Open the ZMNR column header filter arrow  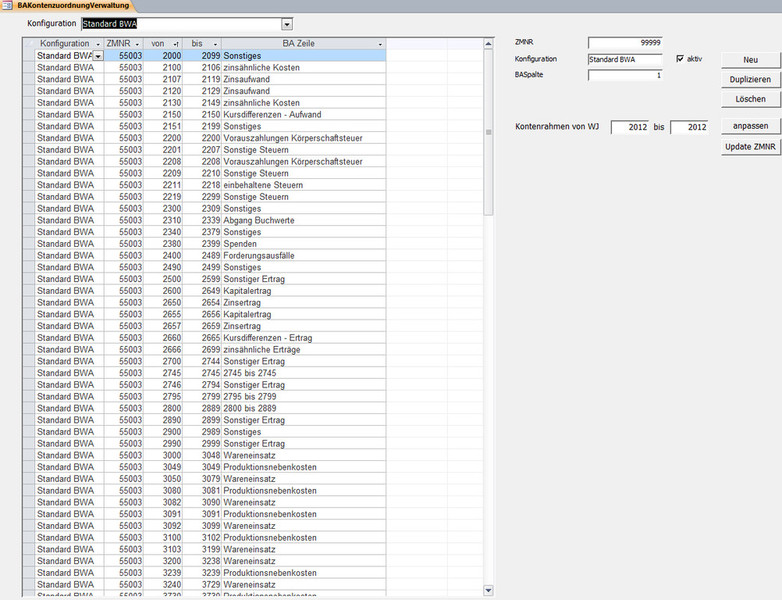[x=138, y=44]
